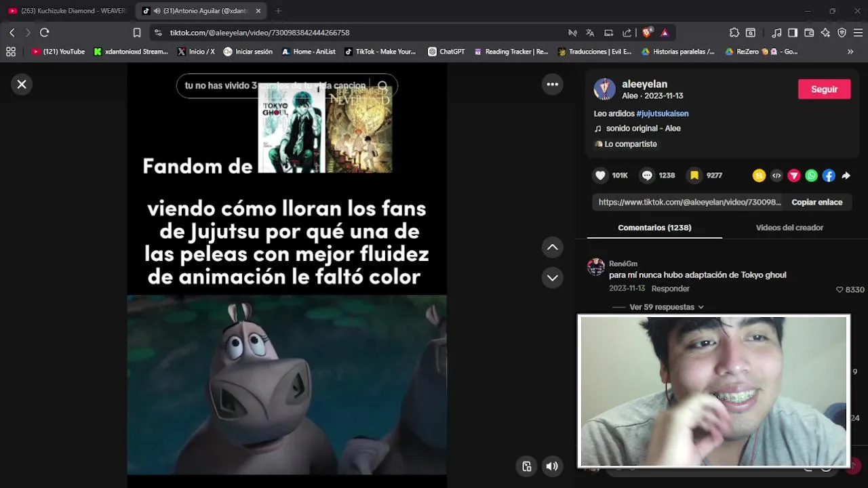Switch to the Videos del creador tab
The height and width of the screenshot is (488, 868).
point(789,228)
